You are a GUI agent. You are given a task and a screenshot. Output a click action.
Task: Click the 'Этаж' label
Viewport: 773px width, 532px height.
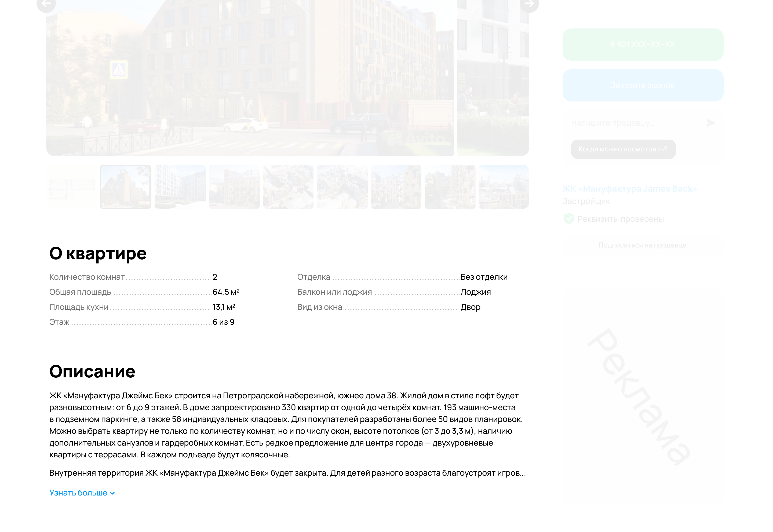click(x=59, y=322)
